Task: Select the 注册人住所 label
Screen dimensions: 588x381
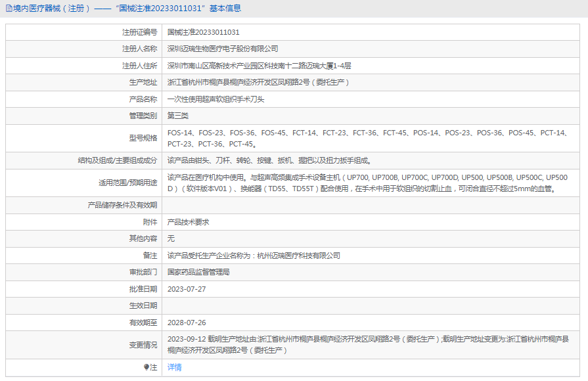Action: coord(139,66)
